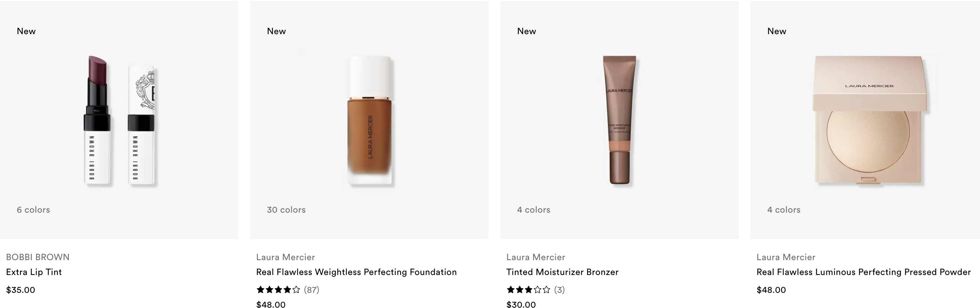Screen dimensions: 980x308
Task: Click the 6 colors label
Action: tap(33, 210)
